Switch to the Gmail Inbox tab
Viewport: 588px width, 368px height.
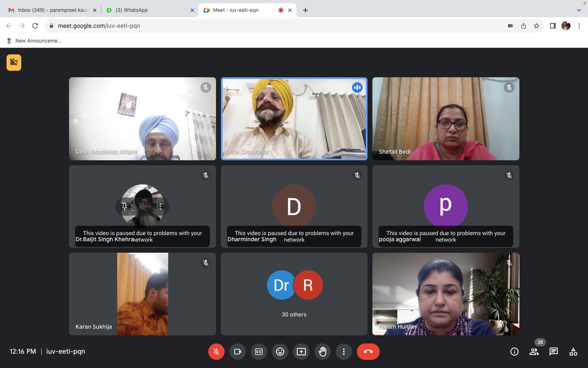[x=53, y=10]
